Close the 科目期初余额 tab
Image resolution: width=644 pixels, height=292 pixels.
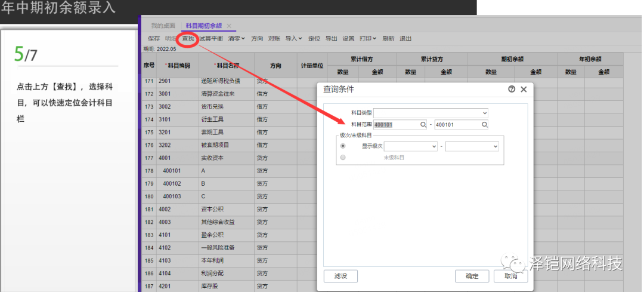click(229, 26)
